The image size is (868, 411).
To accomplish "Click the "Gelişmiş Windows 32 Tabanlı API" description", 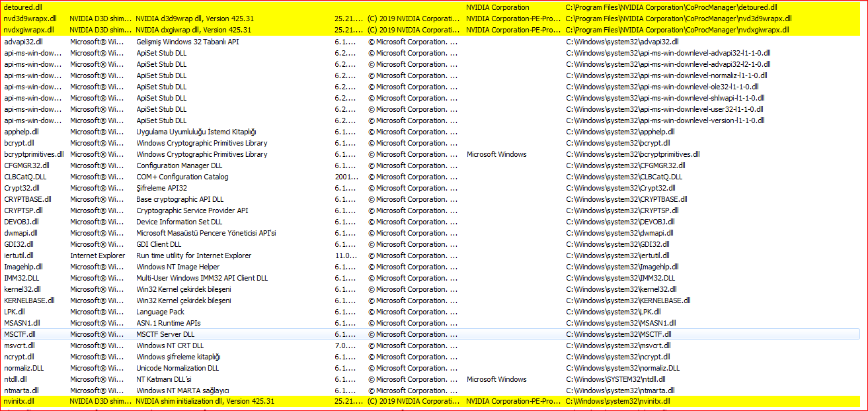I will (x=188, y=42).
